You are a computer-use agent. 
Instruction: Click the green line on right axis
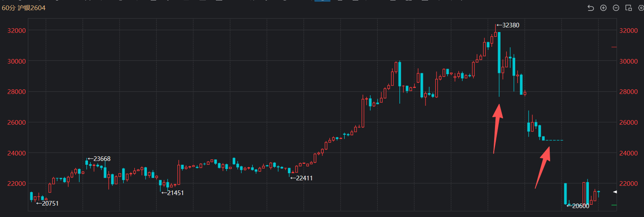point(614,205)
